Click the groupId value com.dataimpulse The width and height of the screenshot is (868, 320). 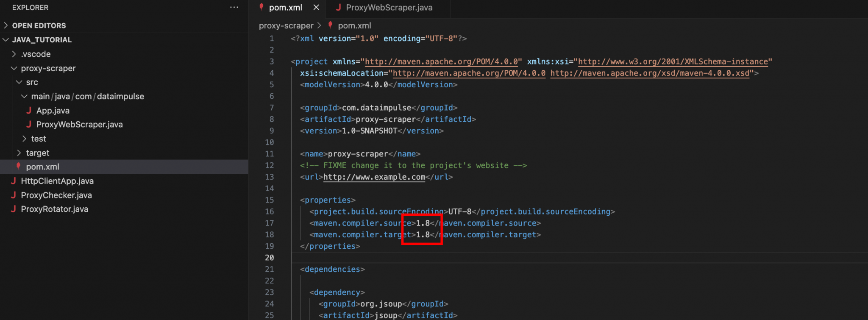point(377,108)
